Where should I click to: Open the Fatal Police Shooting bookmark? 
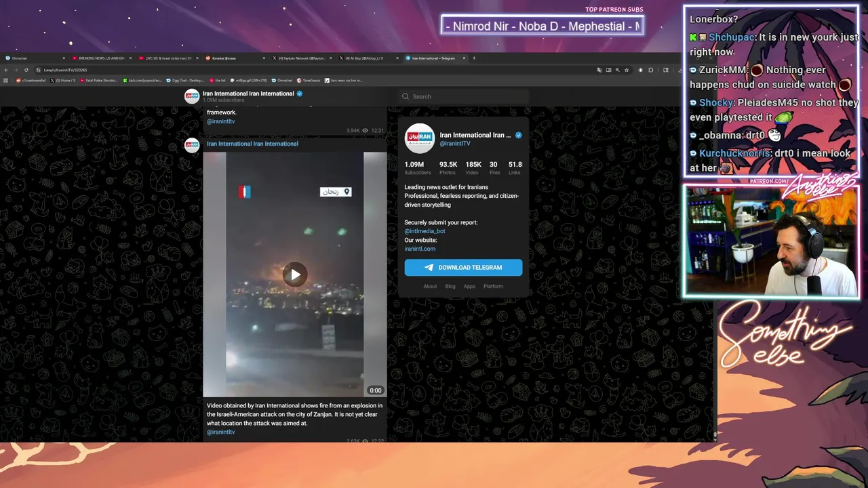point(99,80)
